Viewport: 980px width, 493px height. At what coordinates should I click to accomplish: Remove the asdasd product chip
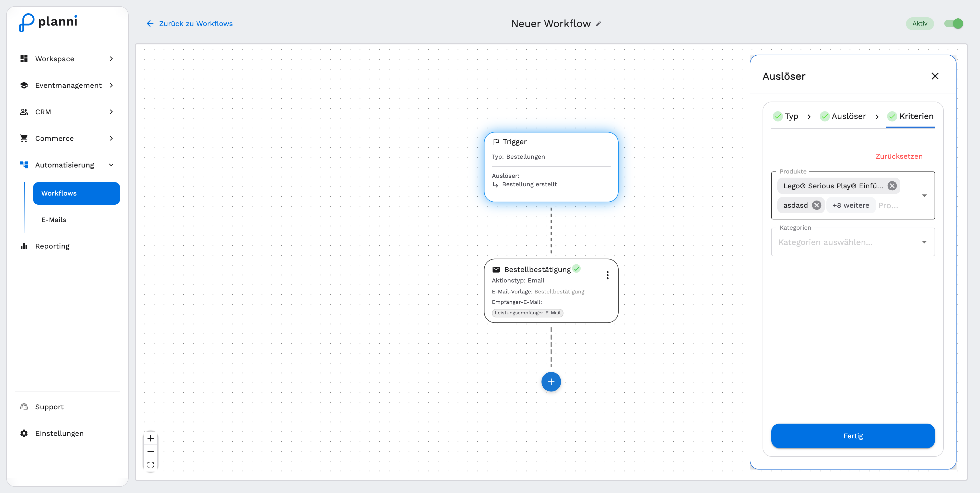point(816,205)
